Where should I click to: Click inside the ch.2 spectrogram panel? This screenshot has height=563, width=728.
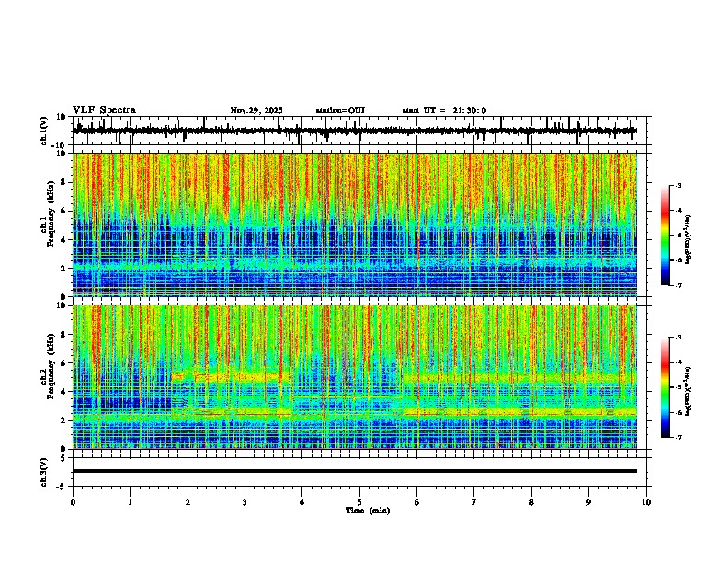tap(355, 377)
